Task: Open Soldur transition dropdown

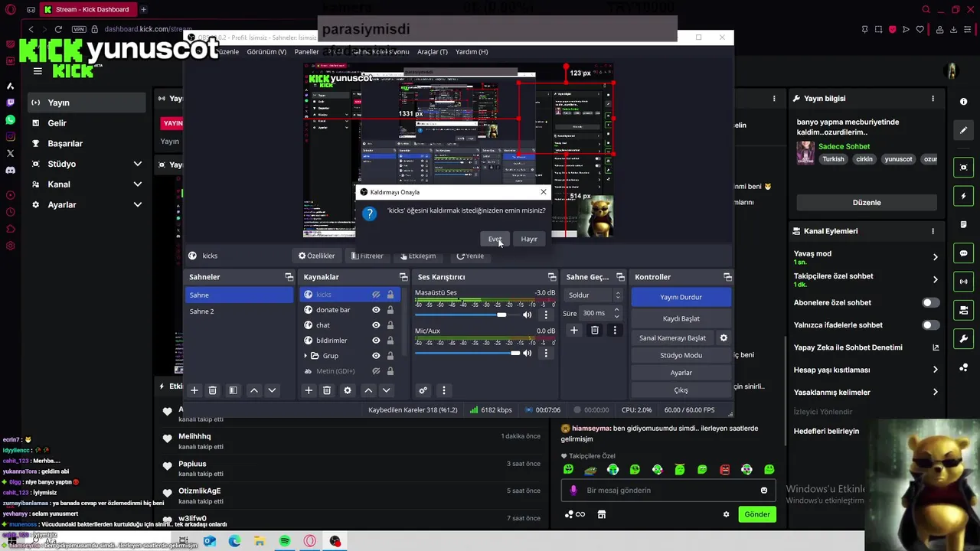Action: [x=593, y=295]
